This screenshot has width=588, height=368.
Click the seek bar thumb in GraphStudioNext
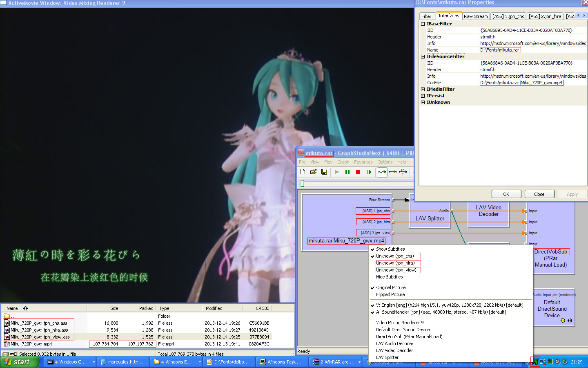click(x=303, y=184)
